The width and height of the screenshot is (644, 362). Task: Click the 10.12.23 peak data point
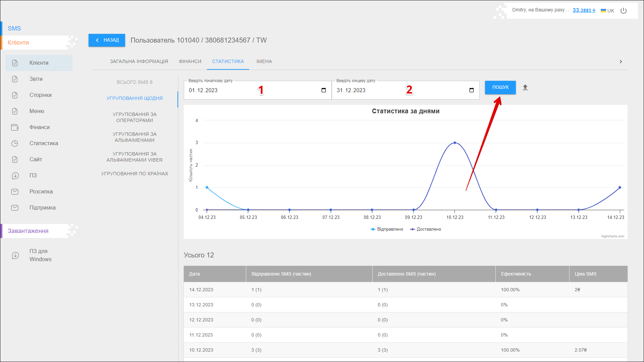[455, 143]
